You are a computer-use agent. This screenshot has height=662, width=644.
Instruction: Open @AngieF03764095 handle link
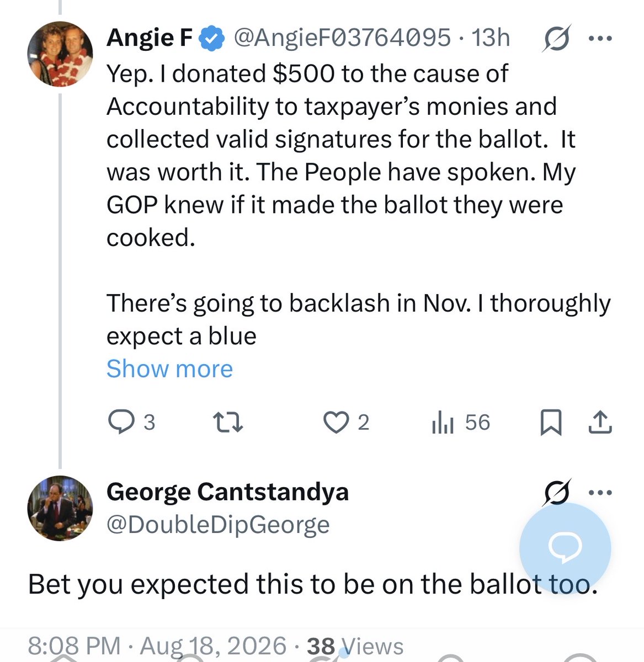[x=342, y=38]
